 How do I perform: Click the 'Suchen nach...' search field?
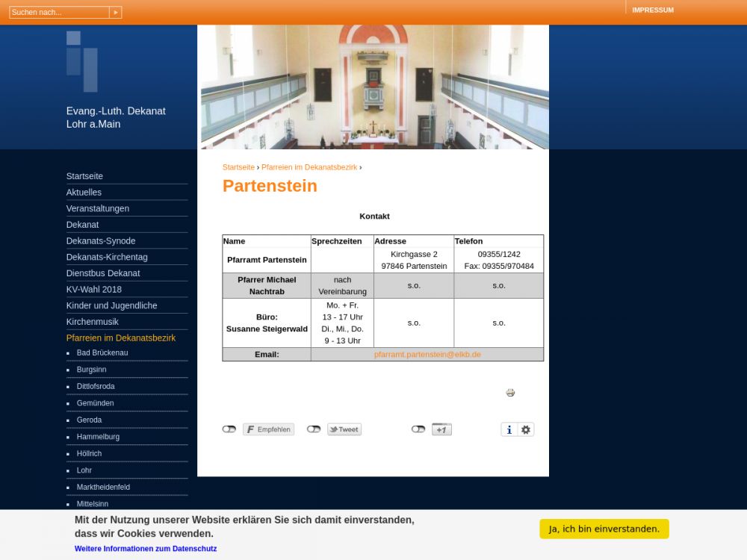tap(59, 13)
